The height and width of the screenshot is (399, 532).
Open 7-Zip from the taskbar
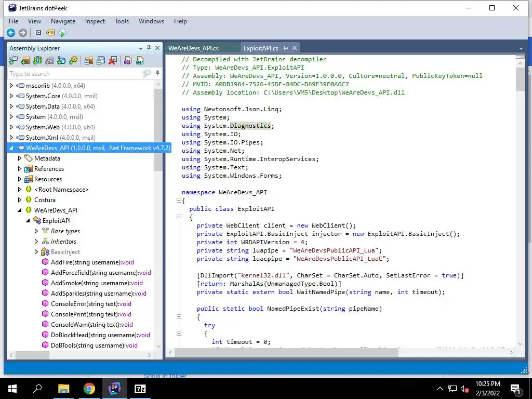140,389
